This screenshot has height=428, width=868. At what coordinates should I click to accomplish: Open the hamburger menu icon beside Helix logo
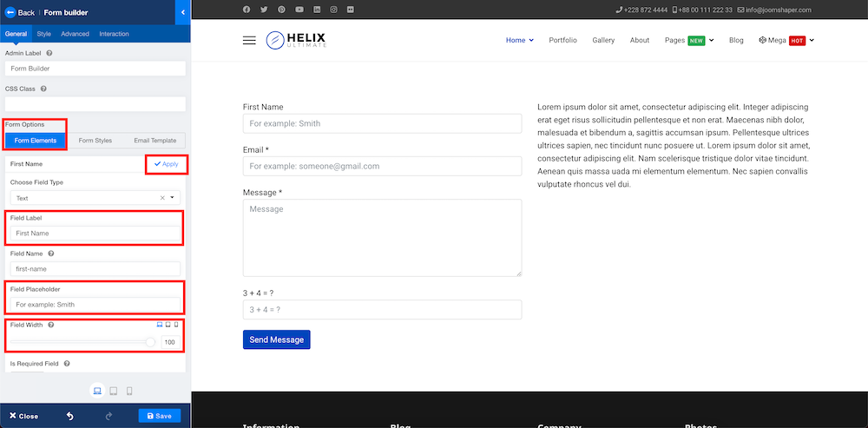tap(249, 40)
